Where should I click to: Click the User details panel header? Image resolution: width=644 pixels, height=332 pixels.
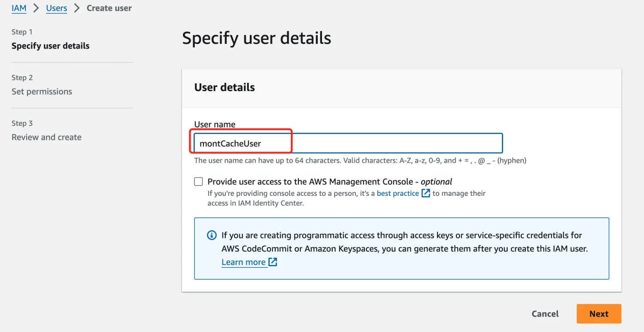point(401,88)
